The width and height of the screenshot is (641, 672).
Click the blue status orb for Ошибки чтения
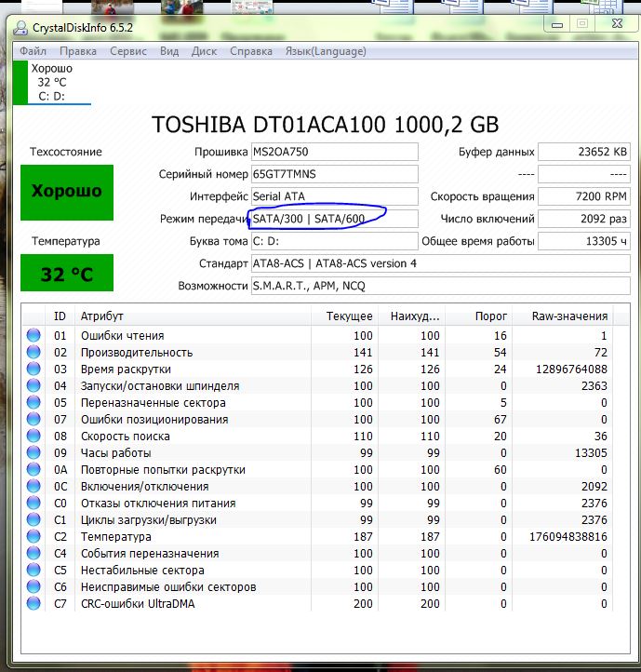click(x=34, y=336)
